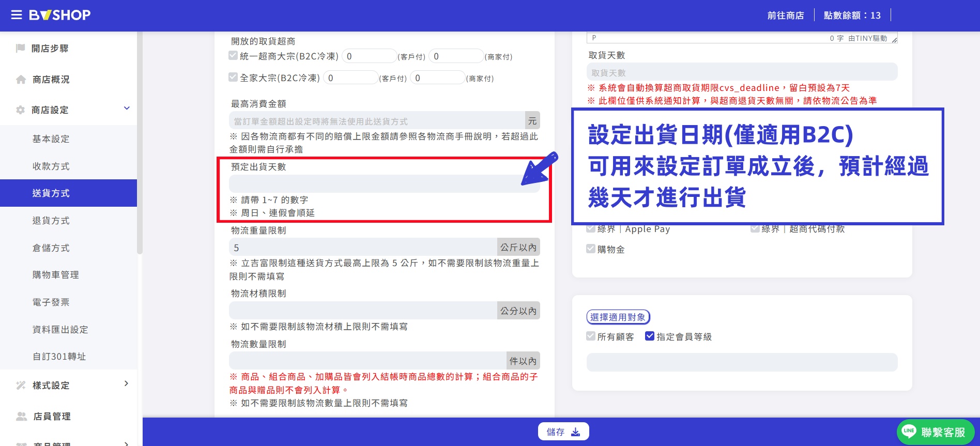Click the 物流重量限制 input field
Image resolution: width=980 pixels, height=446 pixels.
pos(363,247)
